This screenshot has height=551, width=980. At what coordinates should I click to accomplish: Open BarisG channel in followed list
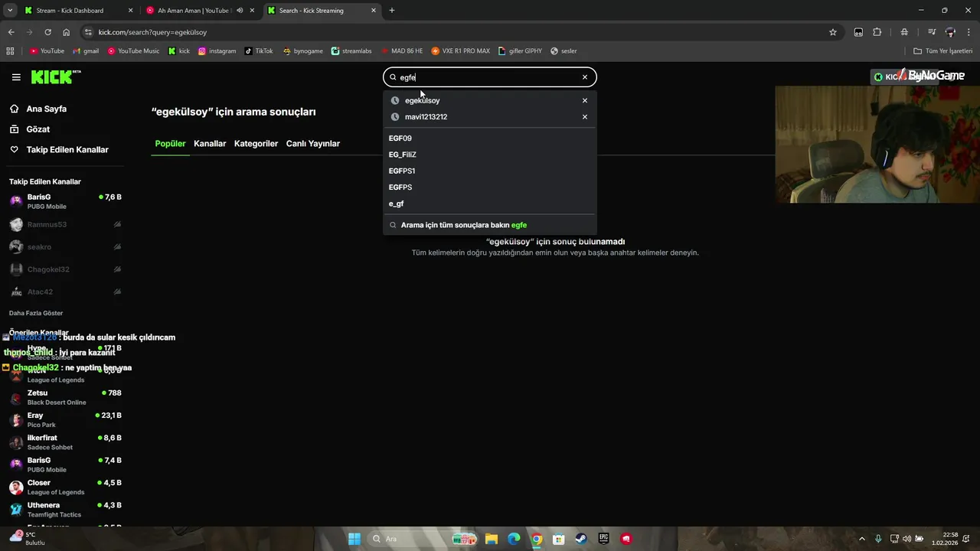click(x=65, y=202)
